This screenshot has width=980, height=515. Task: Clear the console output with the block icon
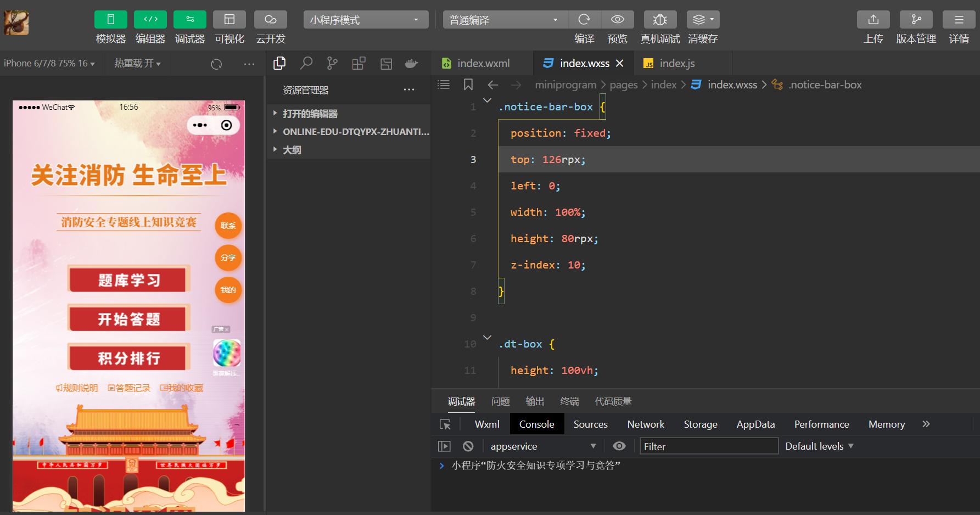467,446
